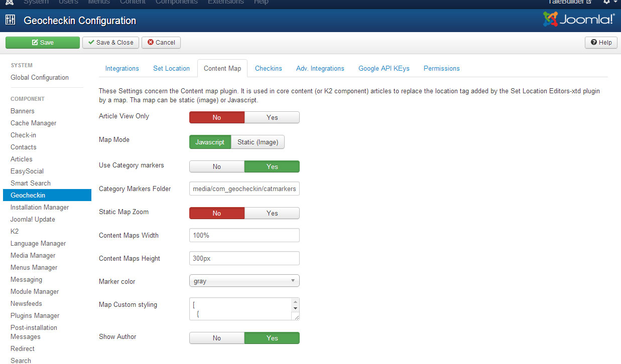Set Article View Only to No
The image size is (621, 364).
click(217, 117)
